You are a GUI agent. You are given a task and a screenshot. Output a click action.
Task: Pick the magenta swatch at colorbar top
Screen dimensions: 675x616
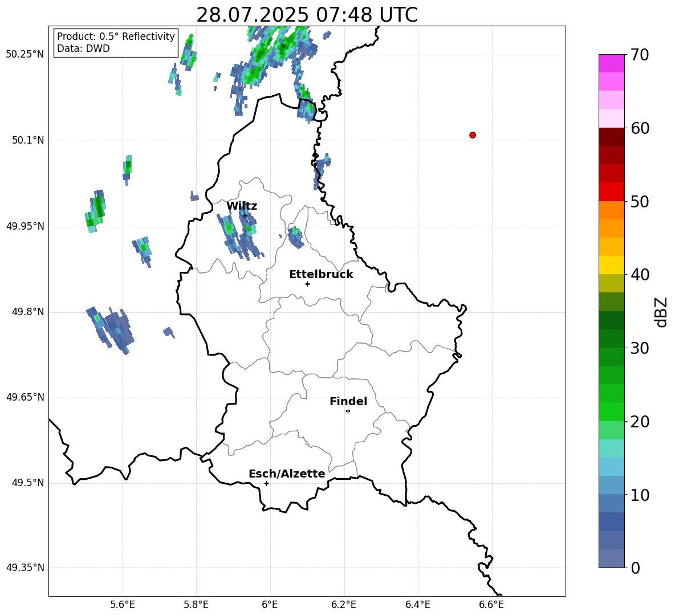pyautogui.click(x=611, y=63)
